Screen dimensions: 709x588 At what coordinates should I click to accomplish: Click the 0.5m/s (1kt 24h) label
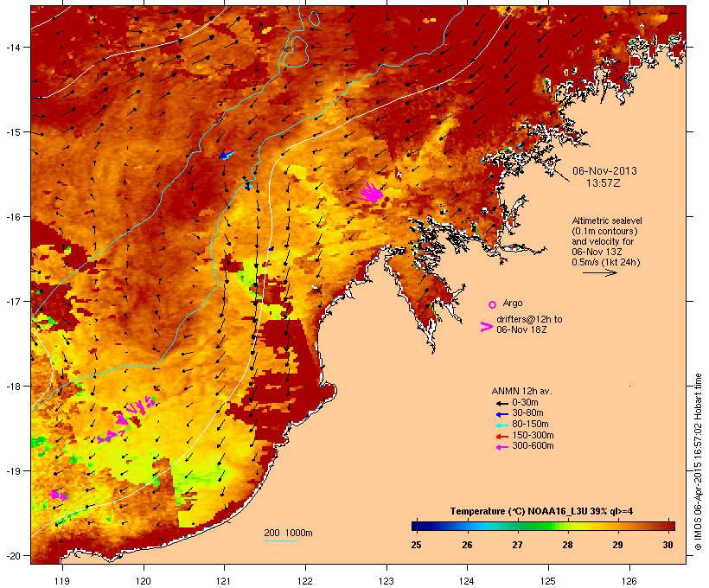coord(606,262)
